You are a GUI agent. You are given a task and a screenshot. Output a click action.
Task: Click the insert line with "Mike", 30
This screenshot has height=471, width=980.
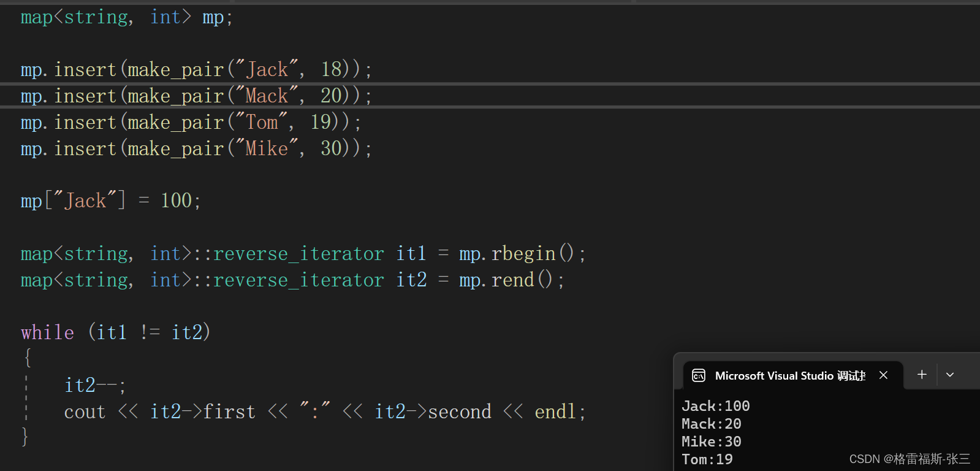(196, 148)
